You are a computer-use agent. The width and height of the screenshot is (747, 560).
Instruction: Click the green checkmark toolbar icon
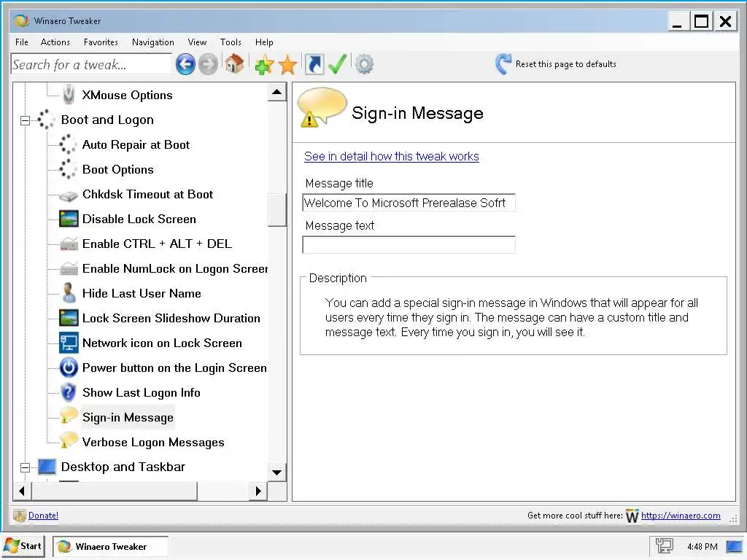[337, 64]
